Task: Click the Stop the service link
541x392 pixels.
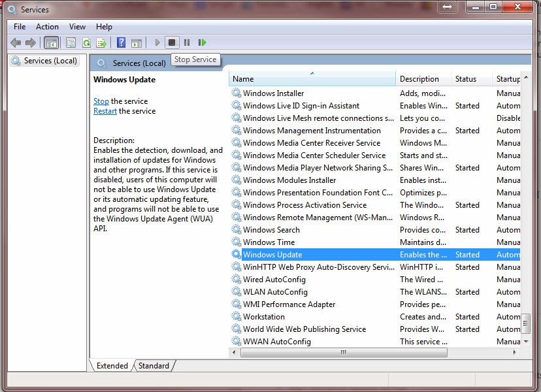Action: tap(101, 101)
